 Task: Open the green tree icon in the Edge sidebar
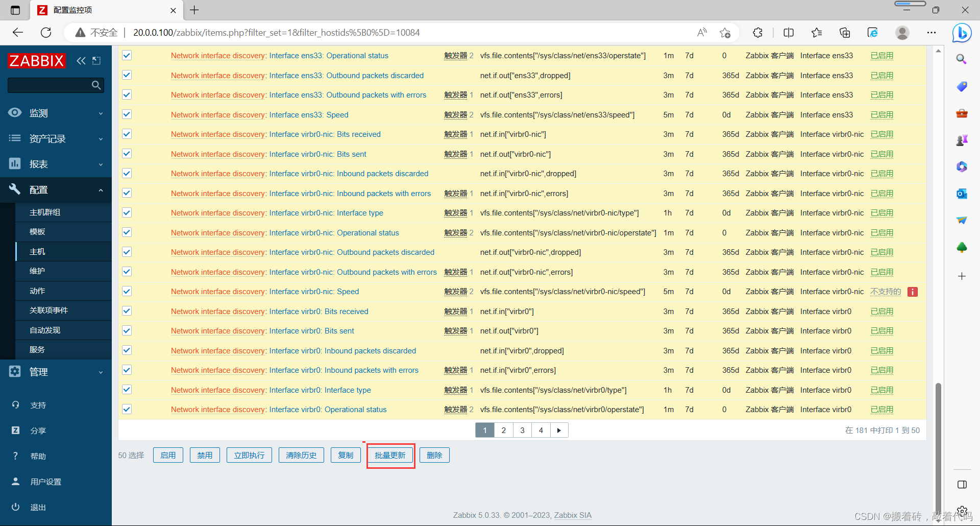coord(962,248)
